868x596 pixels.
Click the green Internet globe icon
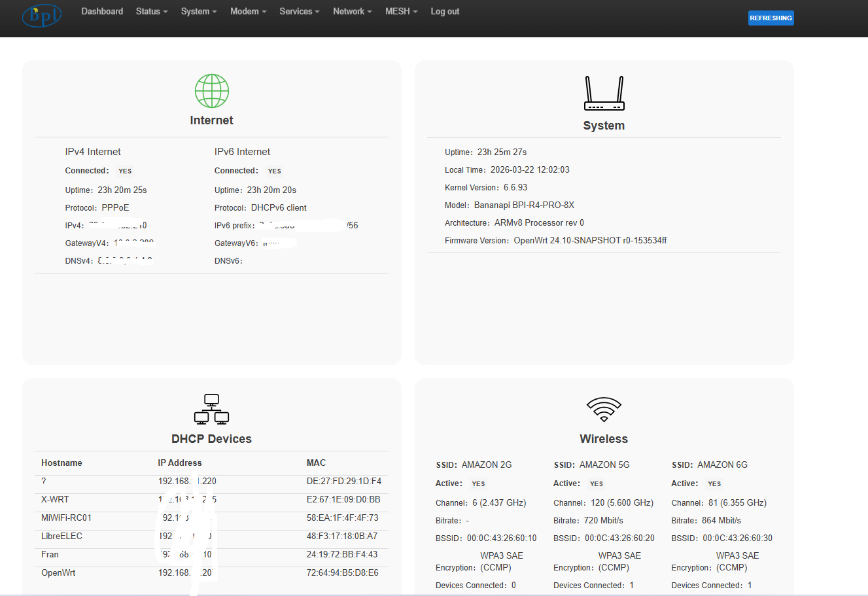(x=211, y=91)
